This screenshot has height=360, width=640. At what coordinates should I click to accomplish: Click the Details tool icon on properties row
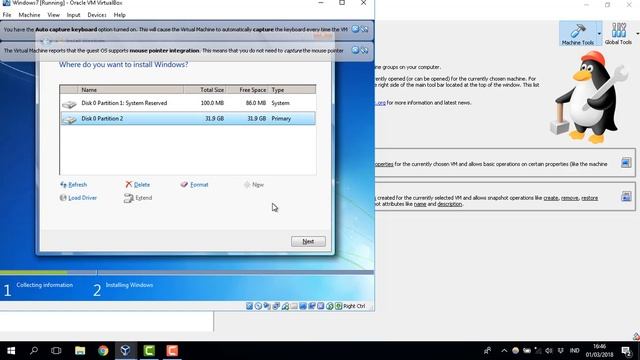[626, 163]
